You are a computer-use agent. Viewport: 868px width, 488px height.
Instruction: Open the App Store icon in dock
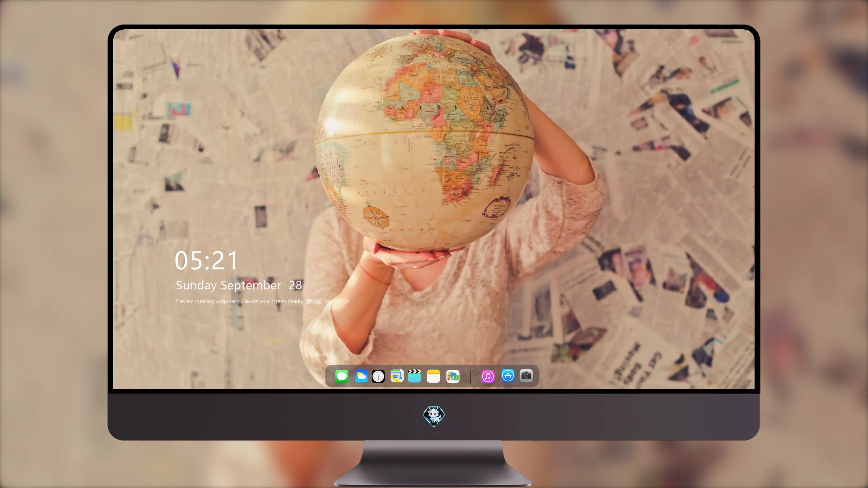tap(508, 375)
